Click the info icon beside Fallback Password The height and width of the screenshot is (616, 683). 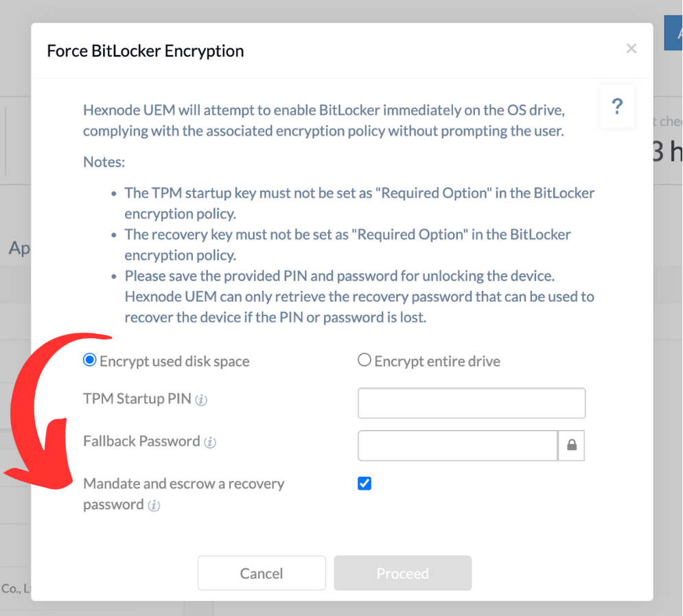pyautogui.click(x=209, y=442)
